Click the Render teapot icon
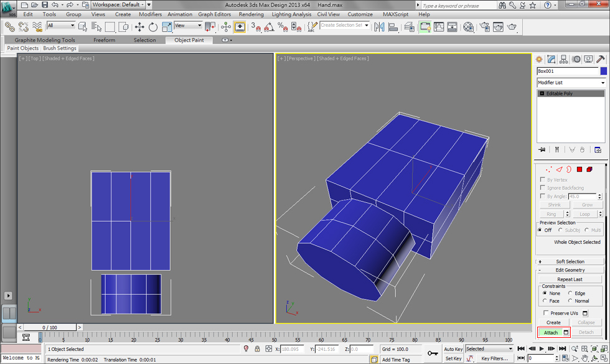 coord(512,27)
